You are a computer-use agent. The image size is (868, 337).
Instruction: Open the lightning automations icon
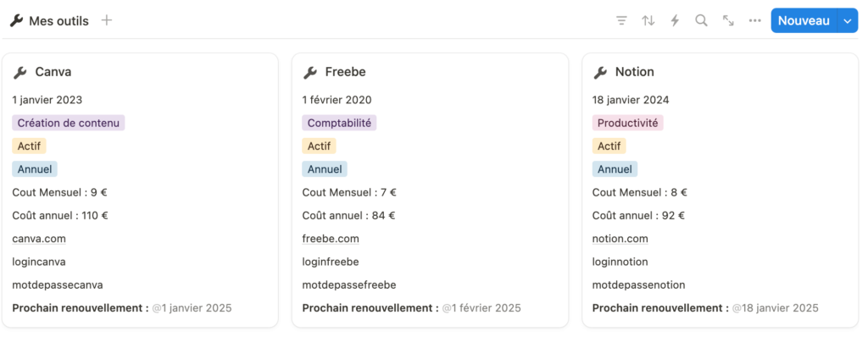(675, 21)
